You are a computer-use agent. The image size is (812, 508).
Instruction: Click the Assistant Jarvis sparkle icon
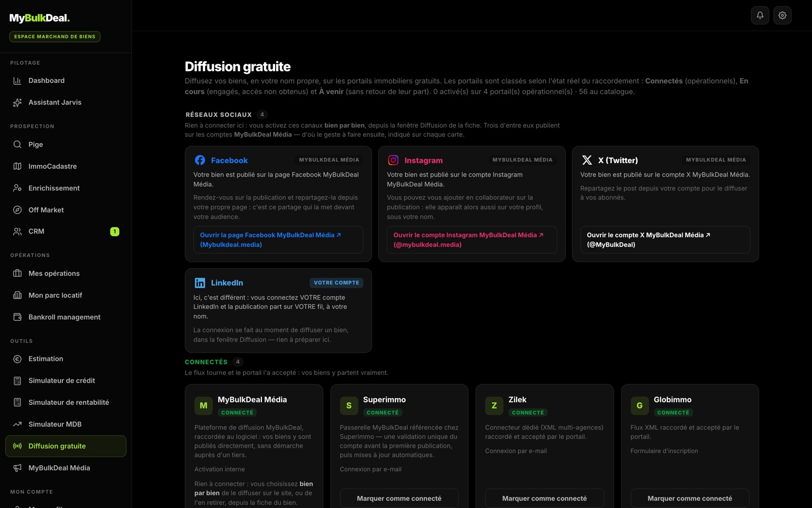[x=17, y=103]
